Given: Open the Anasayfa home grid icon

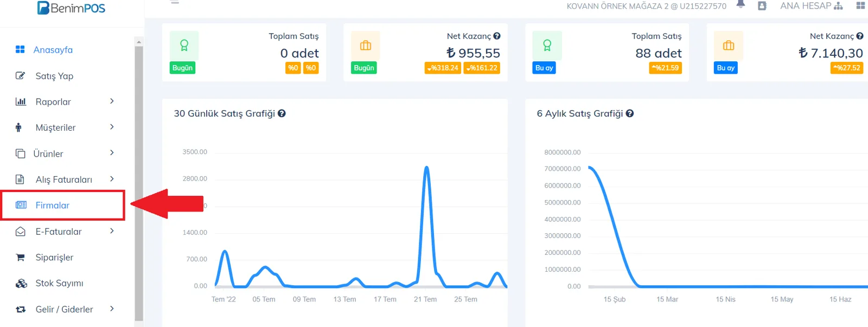Looking at the screenshot, I should [20, 49].
